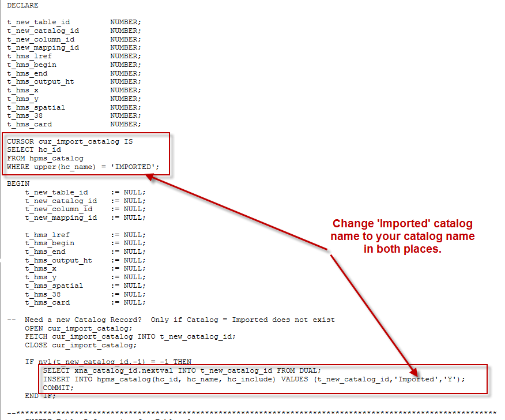Select the CURSOR cur_import_catalog IS line
505x420 pixels.
(x=69, y=141)
